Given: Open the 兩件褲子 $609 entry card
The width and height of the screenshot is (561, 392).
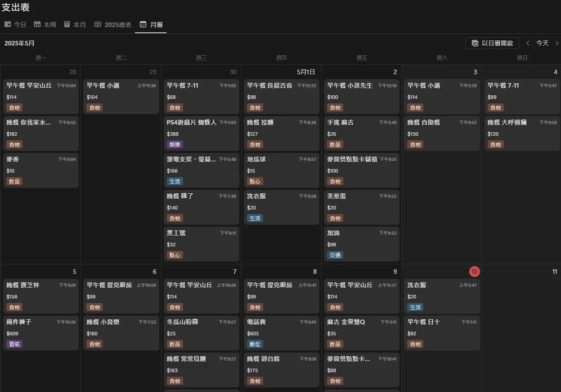Looking at the screenshot, I should pos(41,333).
